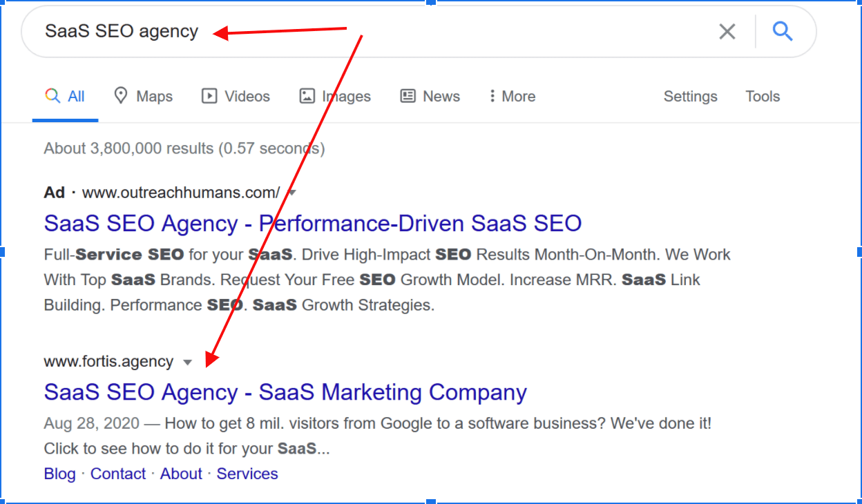Open the About sitelink
862x504 pixels.
(181, 474)
